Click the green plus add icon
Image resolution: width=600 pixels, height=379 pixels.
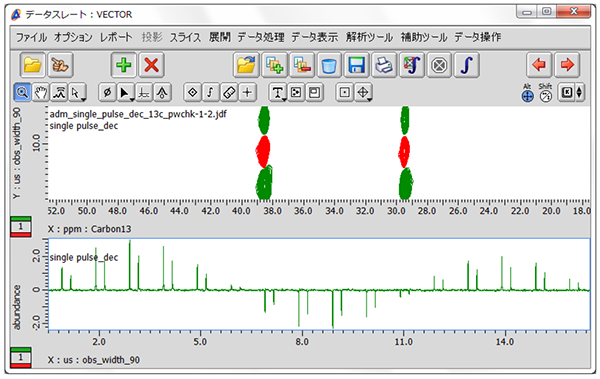click(124, 65)
